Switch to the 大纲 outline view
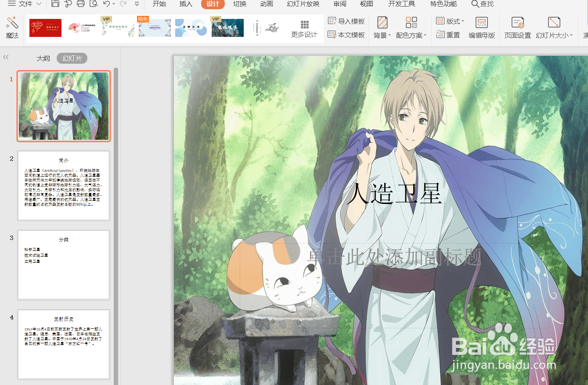 tap(43, 58)
